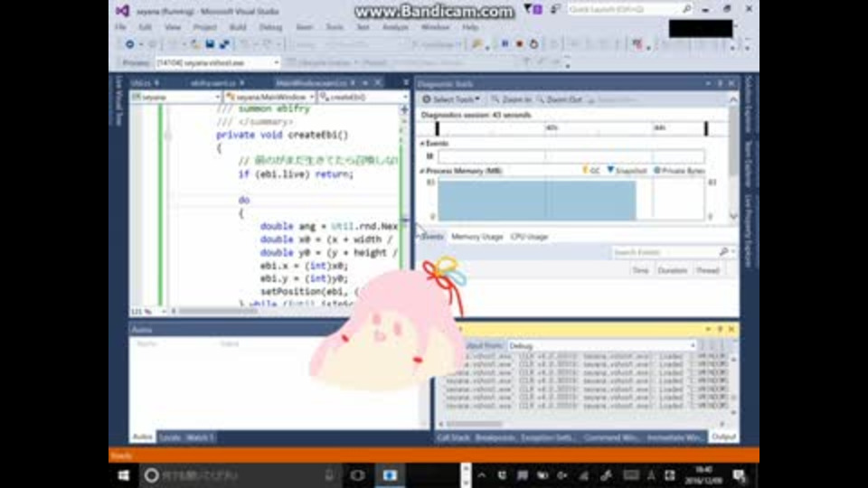Click the feedback icon beside Quick Launch
868x488 pixels.
tap(554, 9)
